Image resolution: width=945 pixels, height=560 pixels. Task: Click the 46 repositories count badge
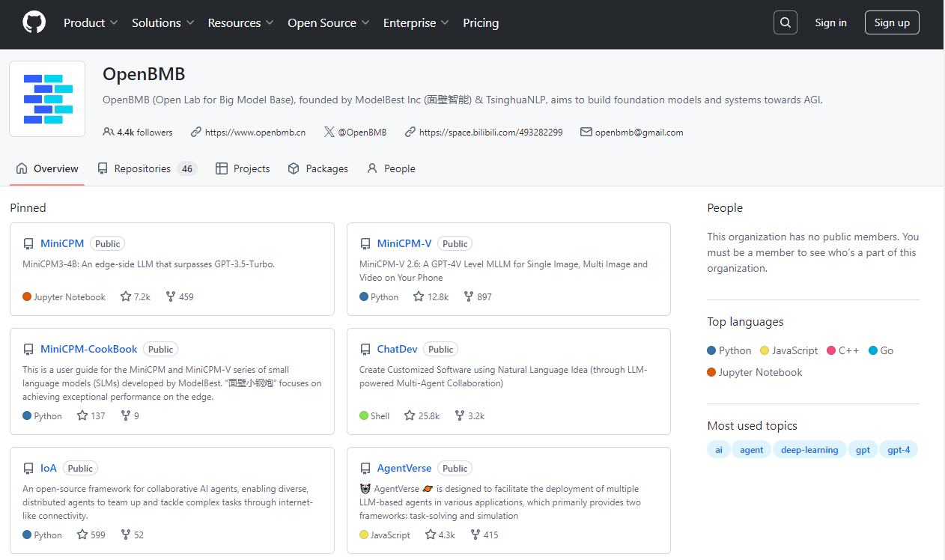coord(187,168)
